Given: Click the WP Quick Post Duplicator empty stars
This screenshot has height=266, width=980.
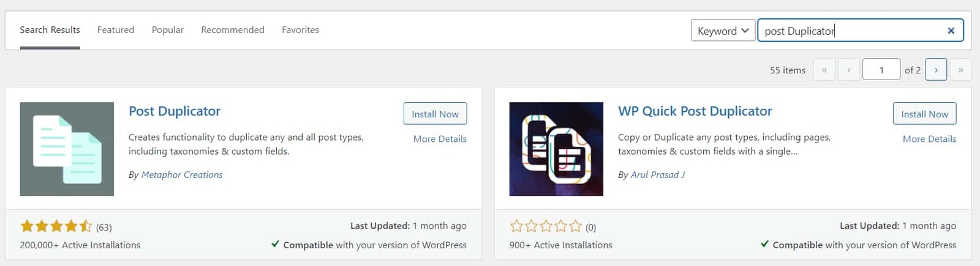Looking at the screenshot, I should (x=546, y=227).
